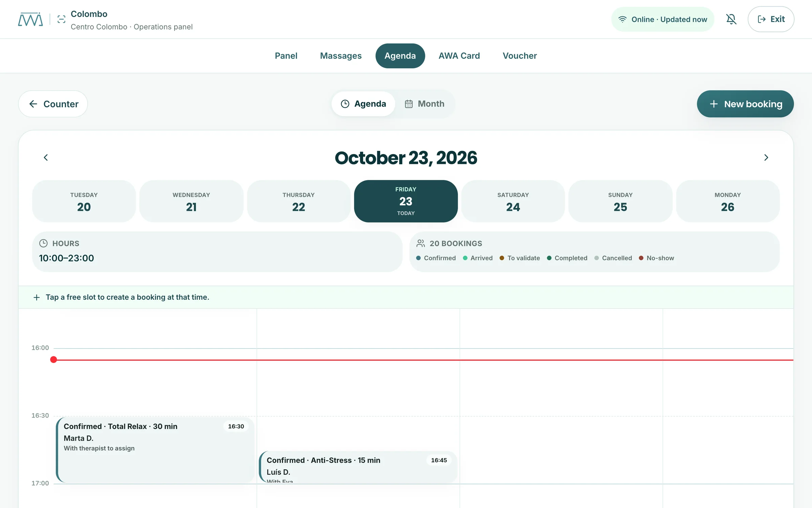
Task: Click the 10:00–23:00 hours value
Action: (x=66, y=258)
